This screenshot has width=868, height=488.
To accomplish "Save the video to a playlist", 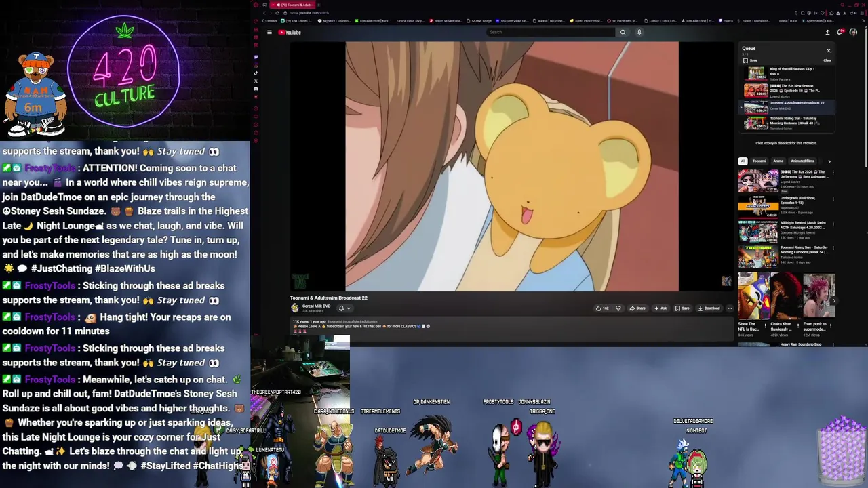I will (x=682, y=308).
